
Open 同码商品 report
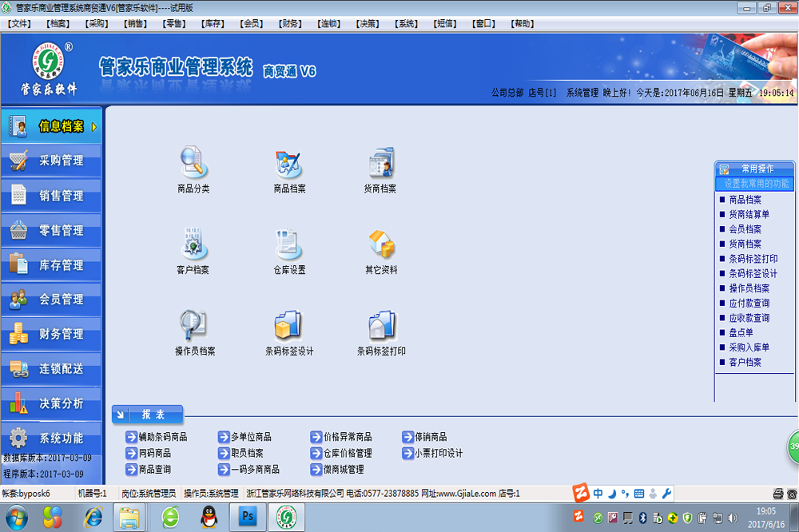(x=149, y=453)
